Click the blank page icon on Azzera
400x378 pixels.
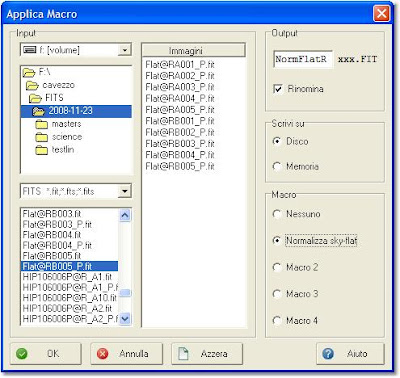[183, 354]
